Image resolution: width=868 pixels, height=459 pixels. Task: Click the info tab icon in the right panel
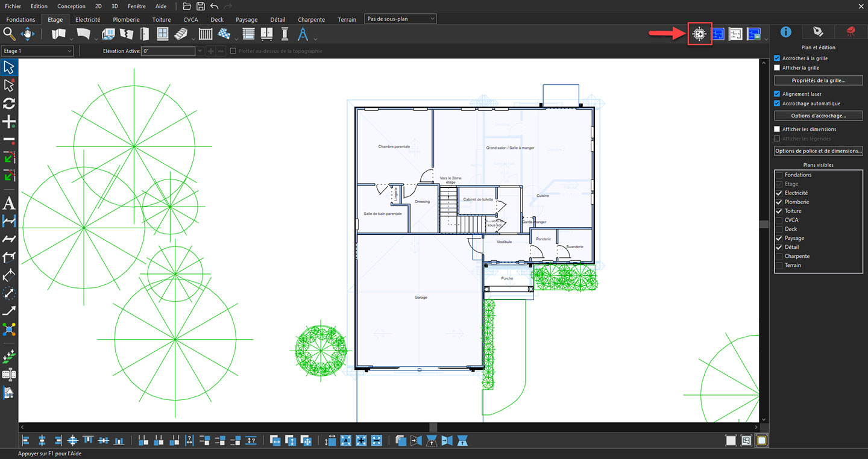coord(786,32)
